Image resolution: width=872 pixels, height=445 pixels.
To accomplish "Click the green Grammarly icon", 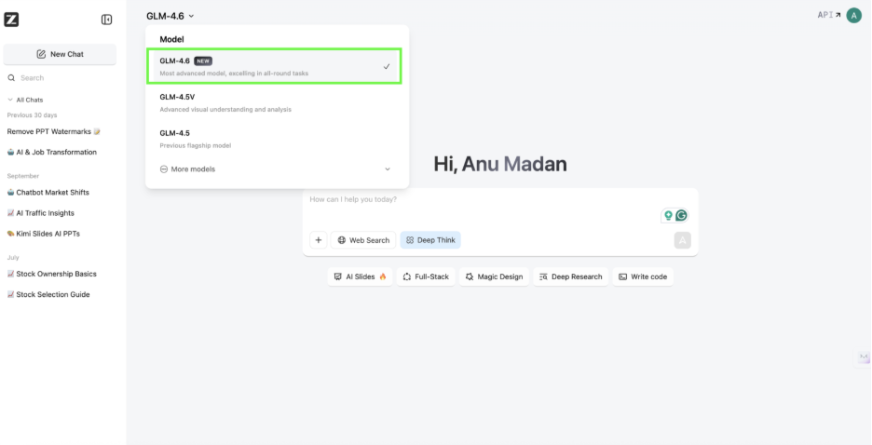I will click(x=681, y=215).
